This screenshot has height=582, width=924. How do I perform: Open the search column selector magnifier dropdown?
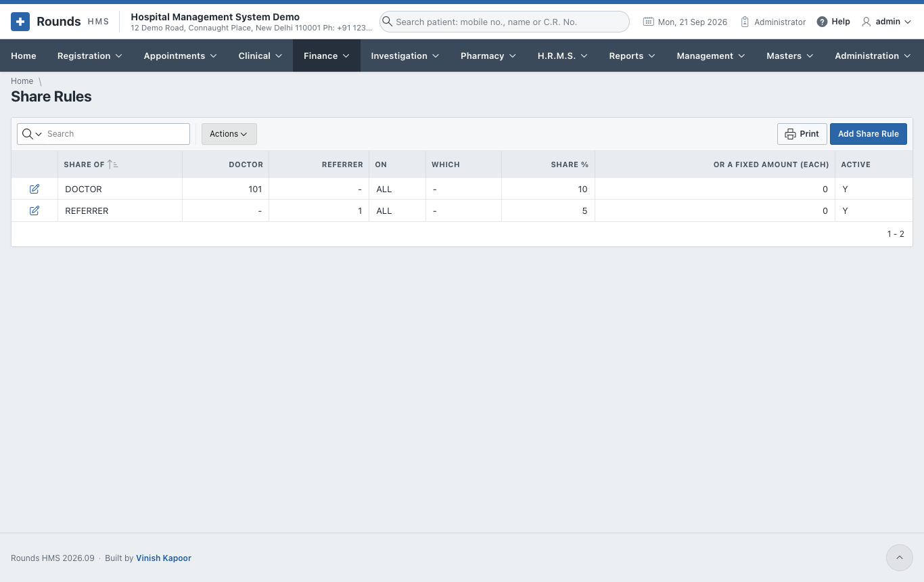pos(32,134)
